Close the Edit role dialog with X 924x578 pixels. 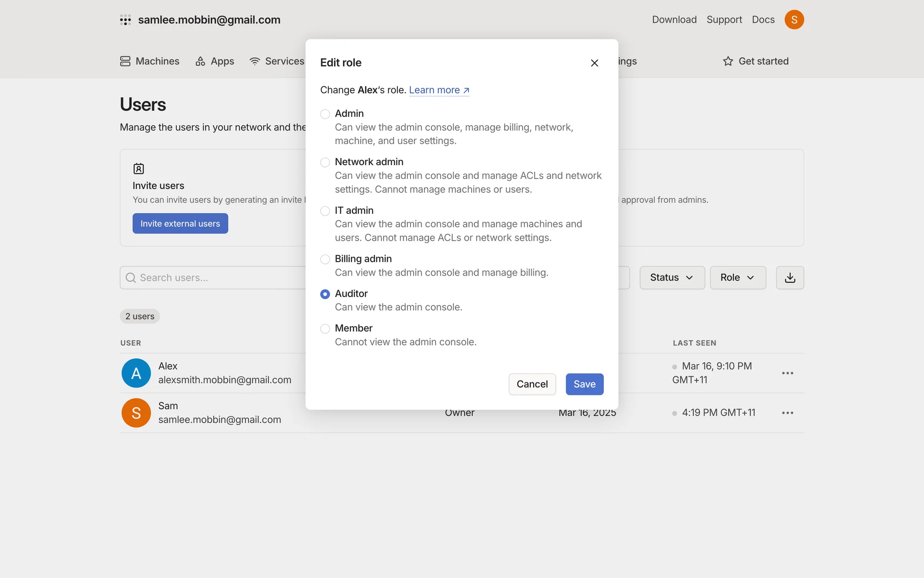point(594,63)
